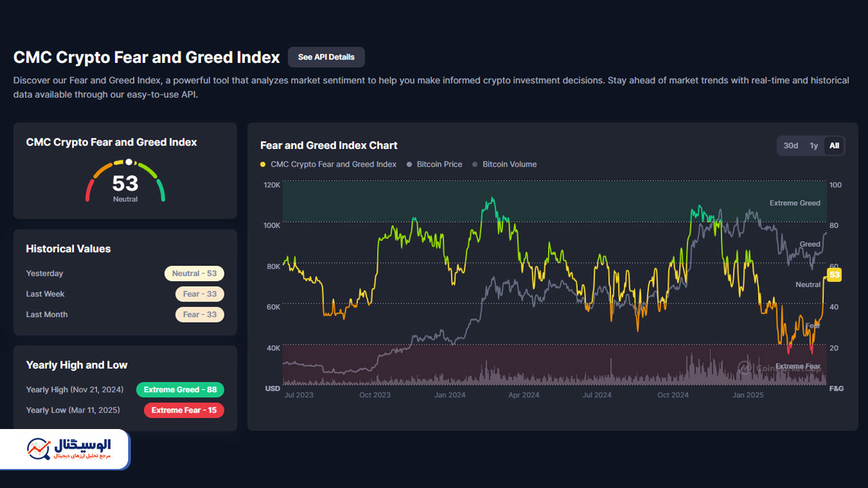Click the Yesterday Neutral - 53 badge
Viewport: 868px width, 488px height.
(x=194, y=273)
